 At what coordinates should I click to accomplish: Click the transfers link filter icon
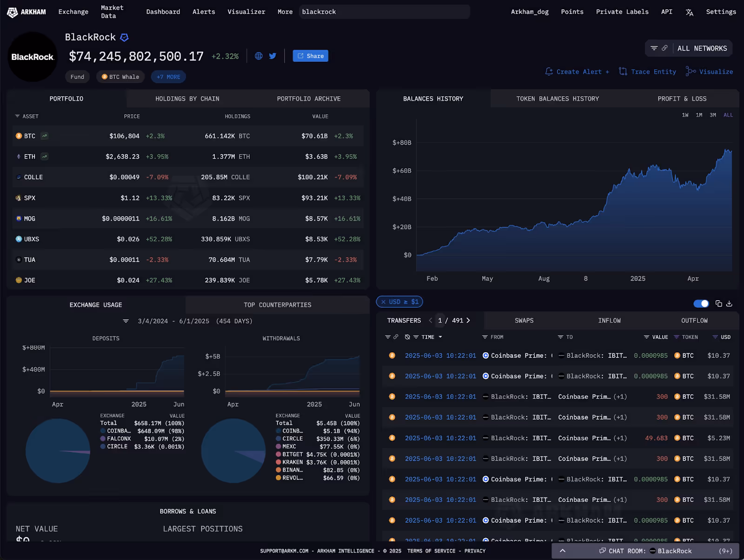tap(396, 337)
